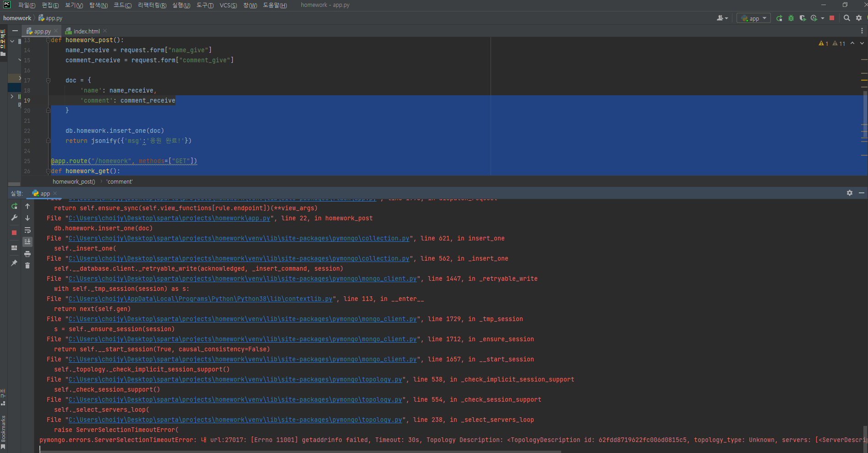Jump up the stack trace arrow
This screenshot has width=868, height=453.
(27, 206)
